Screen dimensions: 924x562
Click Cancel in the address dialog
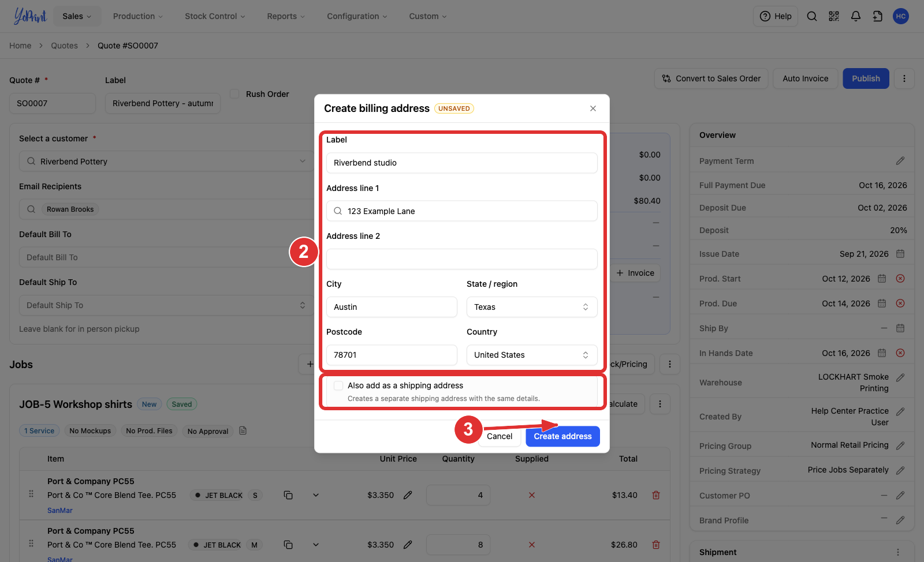[500, 436]
